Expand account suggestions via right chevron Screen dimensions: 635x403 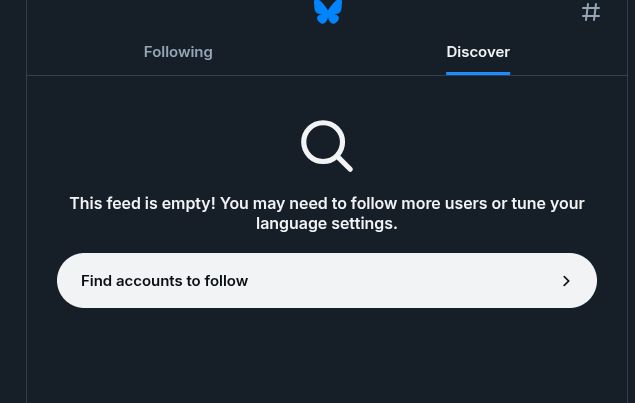coord(566,281)
